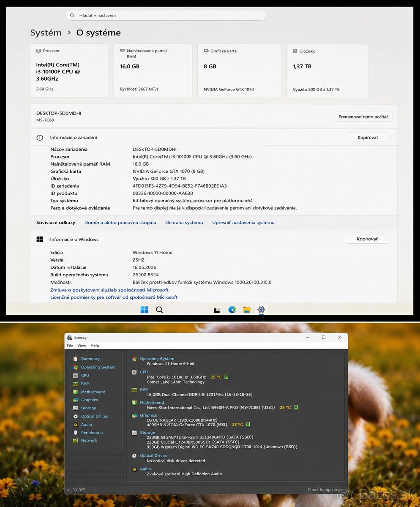This screenshot has height=507, width=420.
Task: Click the Crucial CT240BX500SSD1 storage line
Action: tap(193, 442)
